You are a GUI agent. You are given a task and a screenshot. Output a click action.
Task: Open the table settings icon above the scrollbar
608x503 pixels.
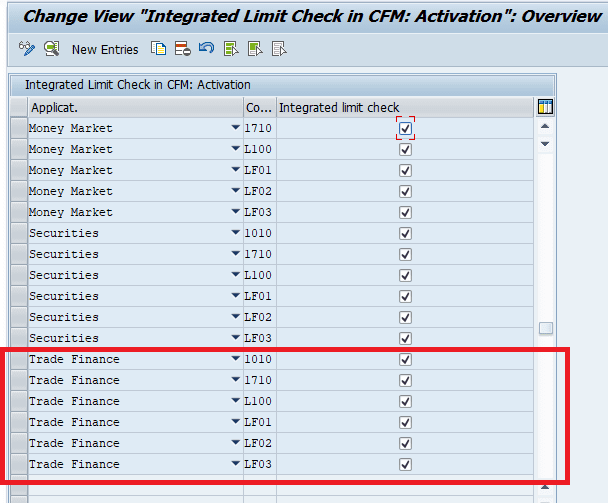(545, 107)
